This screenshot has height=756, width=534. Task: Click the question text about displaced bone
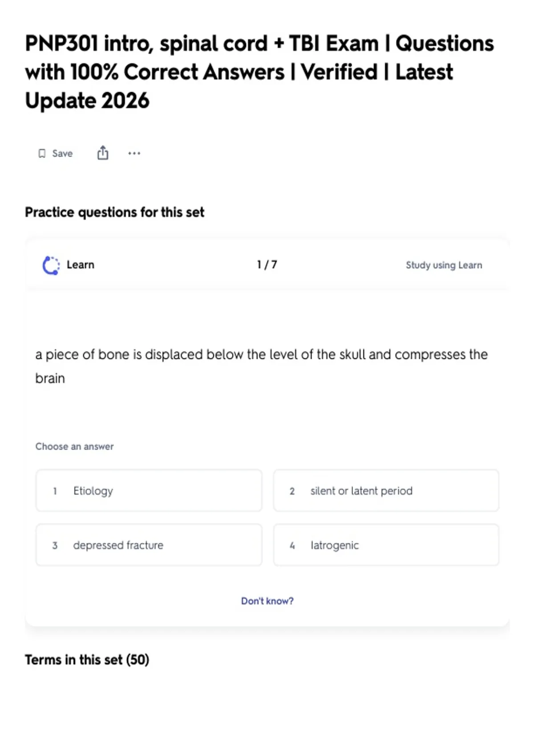[262, 366]
